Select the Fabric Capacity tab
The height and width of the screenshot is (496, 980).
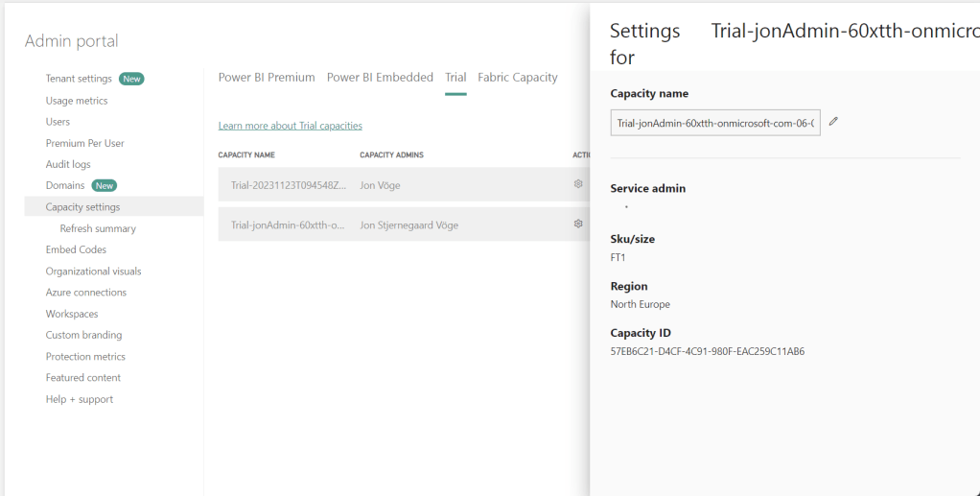point(517,78)
